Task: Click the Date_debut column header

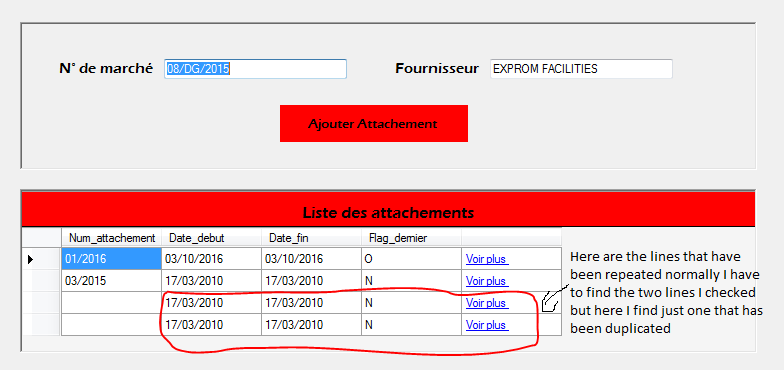Action: 212,238
